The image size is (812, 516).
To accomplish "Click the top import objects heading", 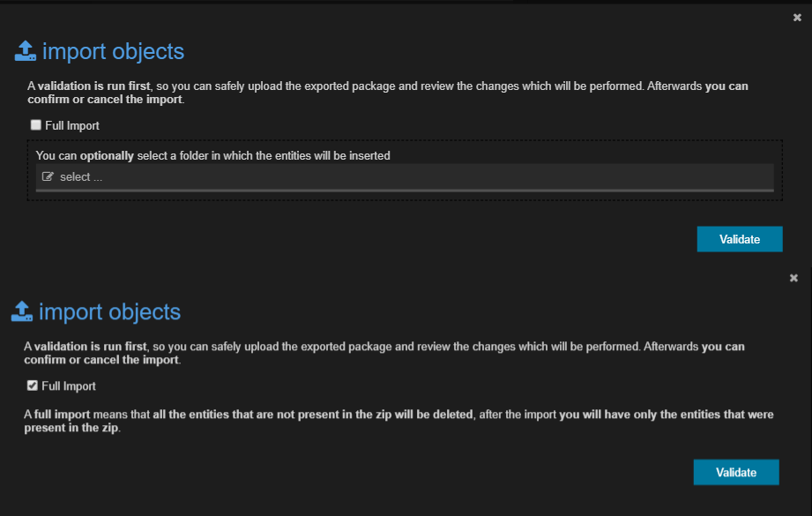I will tap(111, 51).
